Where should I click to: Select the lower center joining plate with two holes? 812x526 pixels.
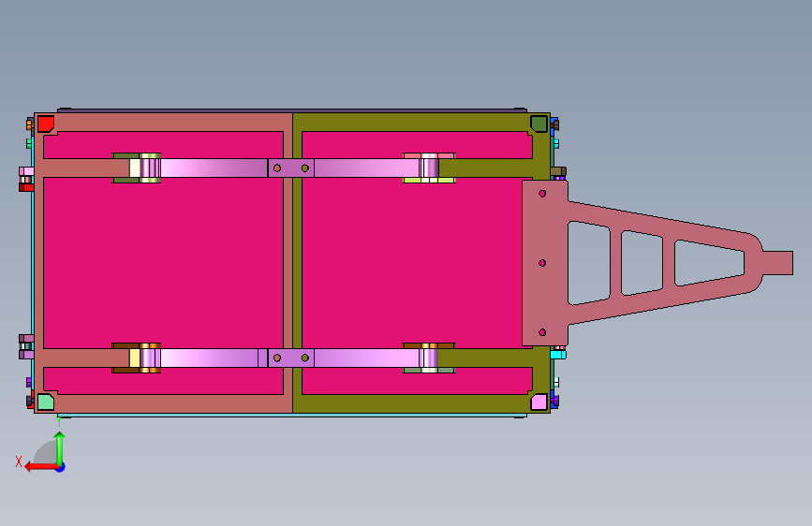click(291, 358)
